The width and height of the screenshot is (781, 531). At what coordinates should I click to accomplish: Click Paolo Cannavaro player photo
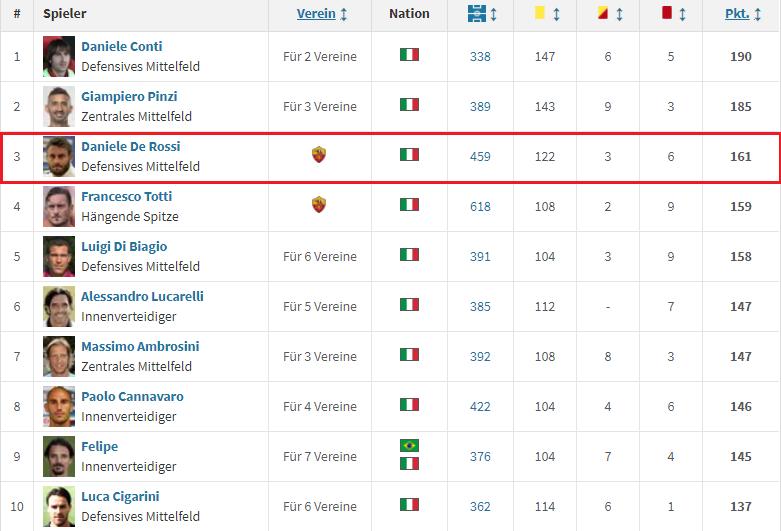coord(59,406)
